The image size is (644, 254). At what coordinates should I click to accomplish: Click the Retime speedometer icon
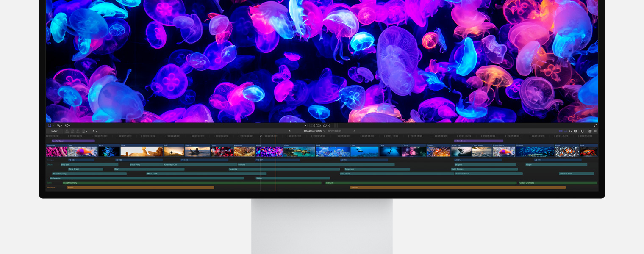pos(67,126)
